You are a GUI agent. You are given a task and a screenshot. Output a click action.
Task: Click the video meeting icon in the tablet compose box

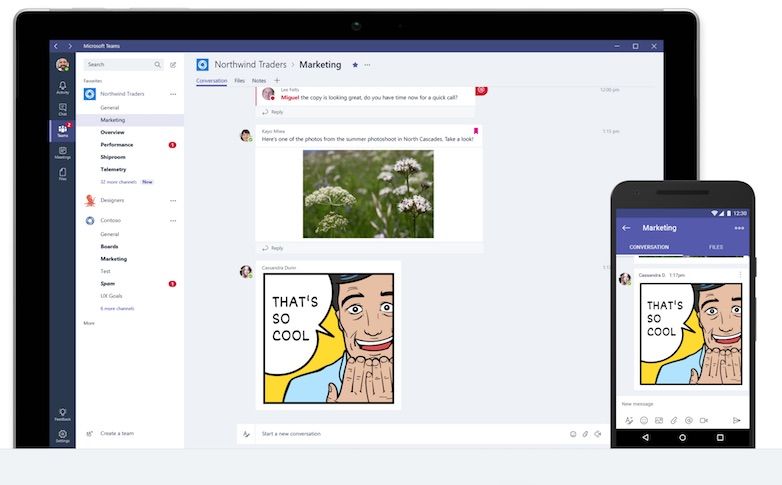pyautogui.click(x=597, y=434)
